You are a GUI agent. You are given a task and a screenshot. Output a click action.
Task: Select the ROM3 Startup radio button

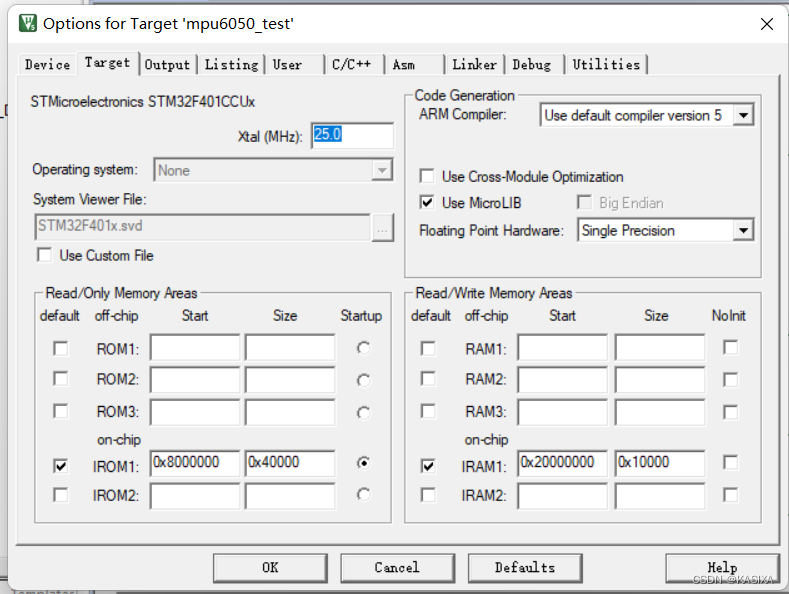363,413
